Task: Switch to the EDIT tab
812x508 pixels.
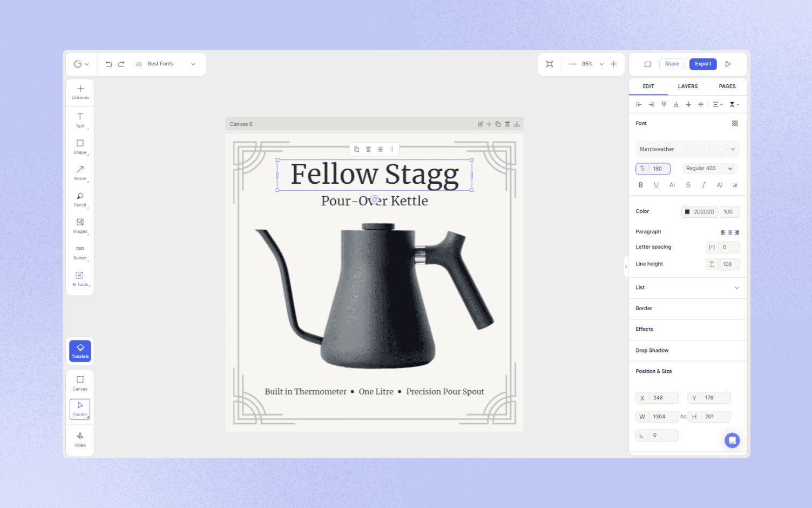Action: pyautogui.click(x=648, y=86)
